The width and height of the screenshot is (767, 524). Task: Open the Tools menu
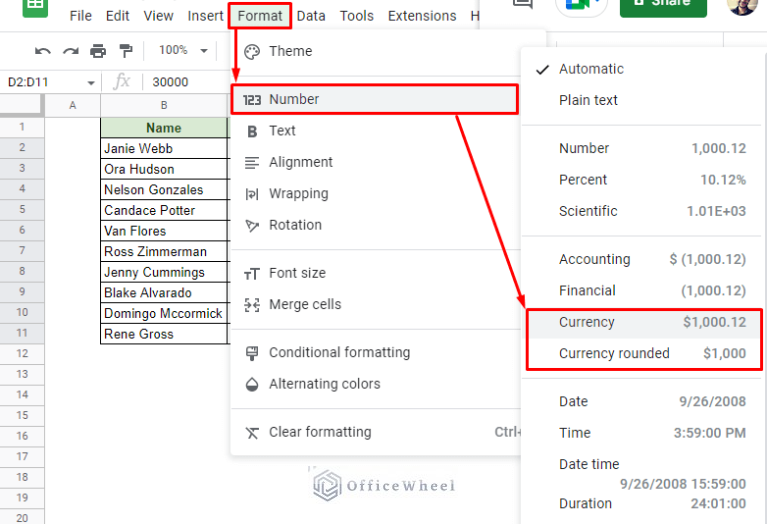(x=357, y=16)
